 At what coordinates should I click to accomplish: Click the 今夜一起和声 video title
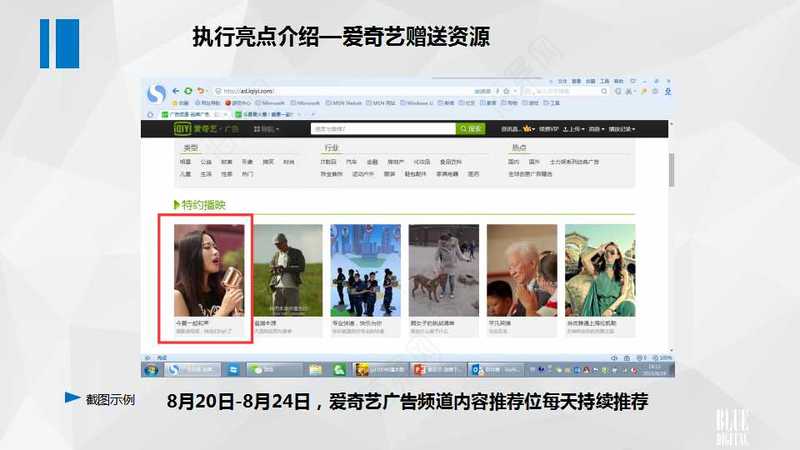[192, 323]
